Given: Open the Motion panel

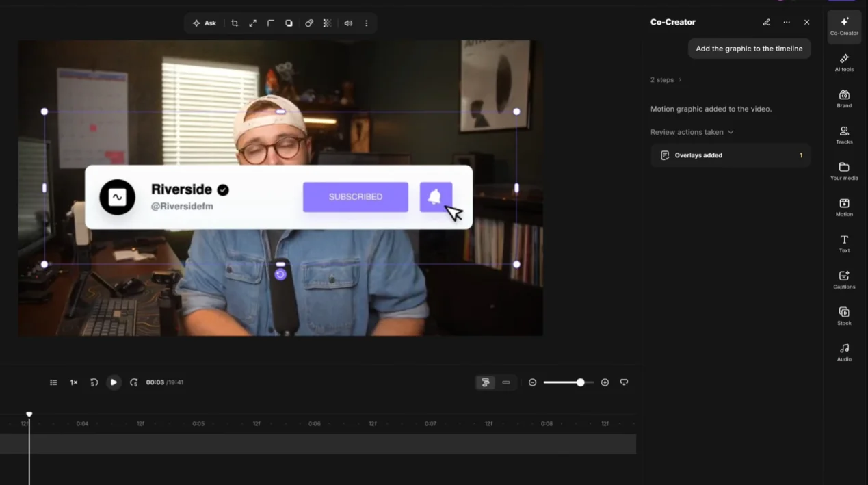Looking at the screenshot, I should [844, 208].
